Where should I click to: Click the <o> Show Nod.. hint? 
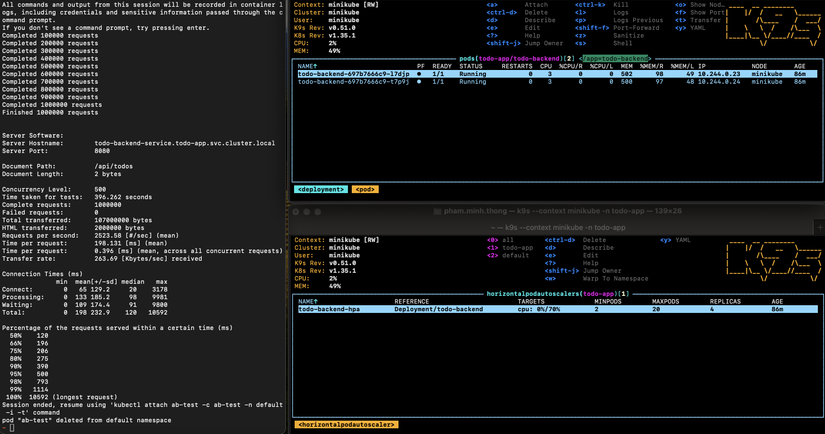point(700,5)
